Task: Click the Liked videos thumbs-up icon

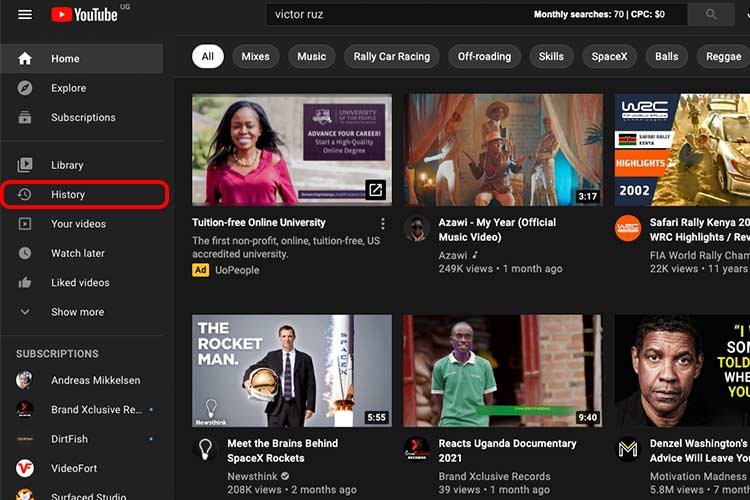Action: [25, 283]
